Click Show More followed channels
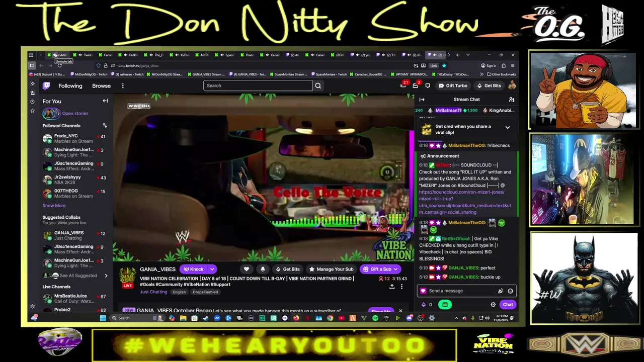The image size is (644, 362). [54, 206]
